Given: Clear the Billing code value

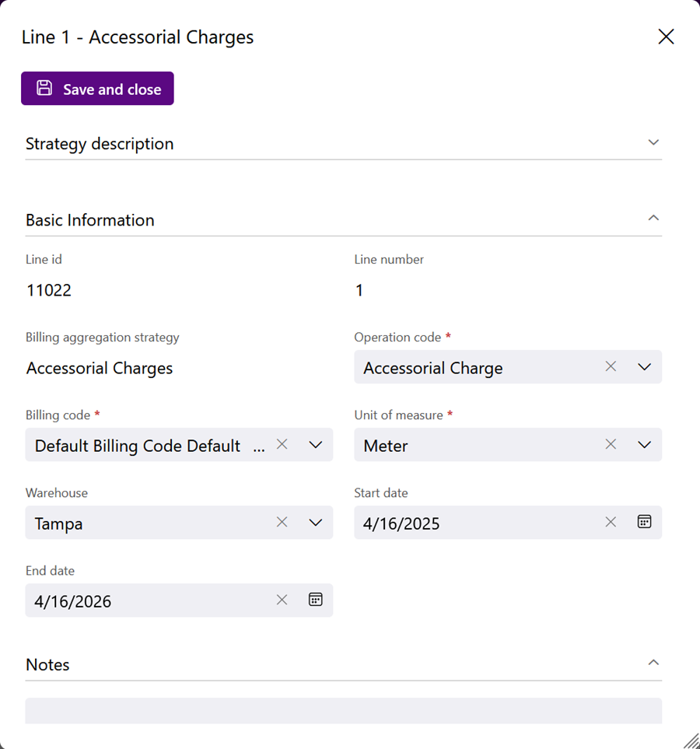Looking at the screenshot, I should point(282,444).
